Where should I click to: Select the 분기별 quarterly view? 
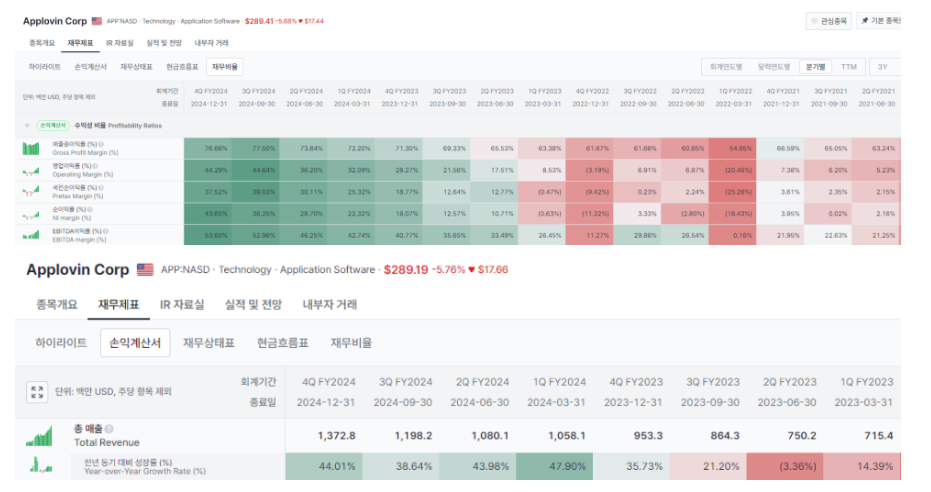point(815,67)
